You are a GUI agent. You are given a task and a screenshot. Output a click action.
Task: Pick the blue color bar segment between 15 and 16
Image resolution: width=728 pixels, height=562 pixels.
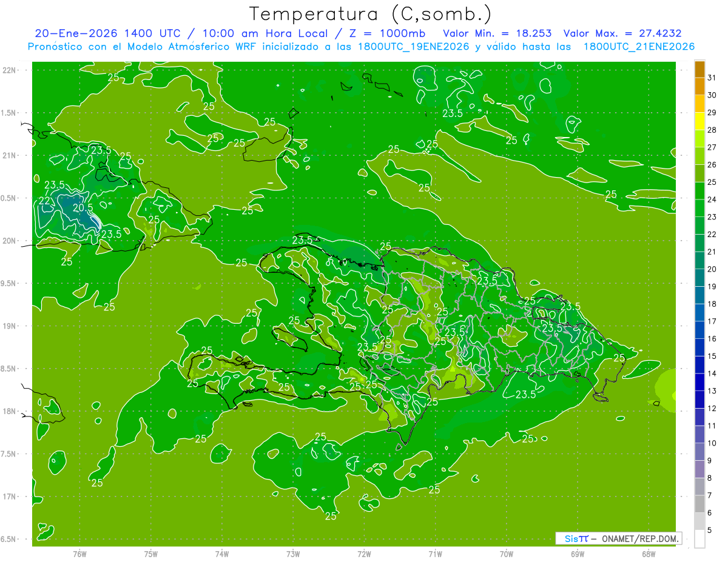[x=699, y=347]
